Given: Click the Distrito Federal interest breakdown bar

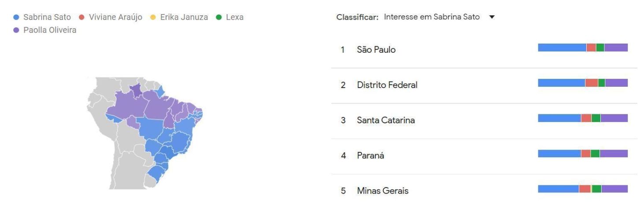Looking at the screenshot, I should click(582, 83).
